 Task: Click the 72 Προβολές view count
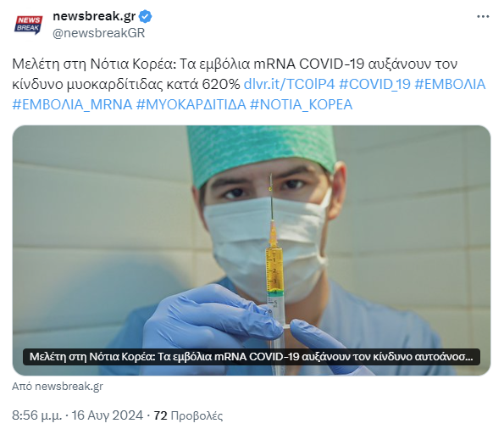(188, 415)
